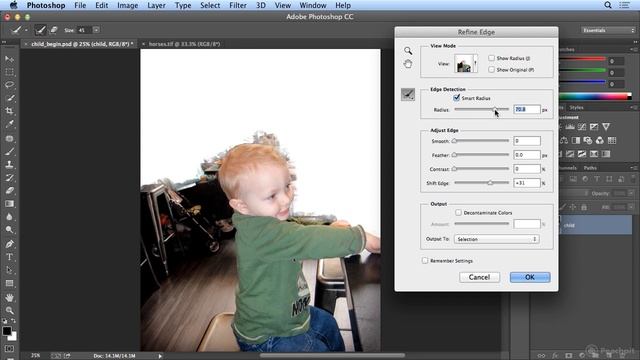
Task: Select the Zoom tool in the toolbox
Action: [x=9, y=311]
